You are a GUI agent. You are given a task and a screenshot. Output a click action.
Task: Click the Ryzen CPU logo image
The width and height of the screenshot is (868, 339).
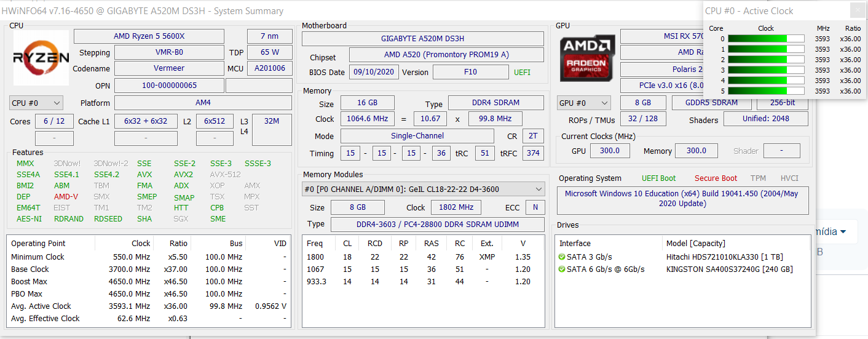coord(41,58)
